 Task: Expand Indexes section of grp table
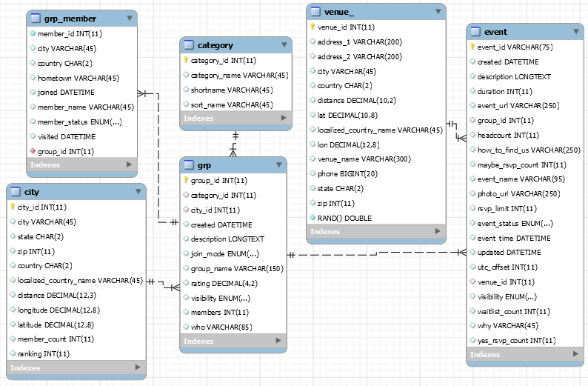[x=278, y=341]
